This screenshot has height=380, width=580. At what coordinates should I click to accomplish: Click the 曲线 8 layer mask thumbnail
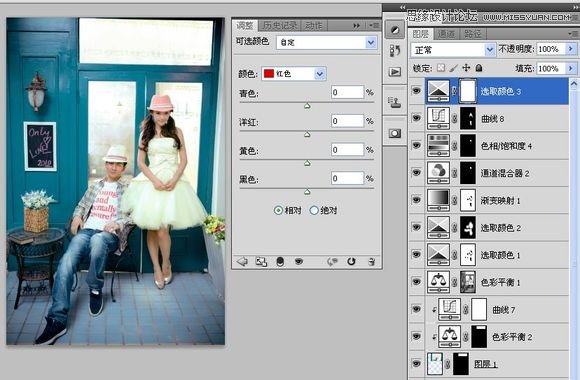tap(468, 118)
